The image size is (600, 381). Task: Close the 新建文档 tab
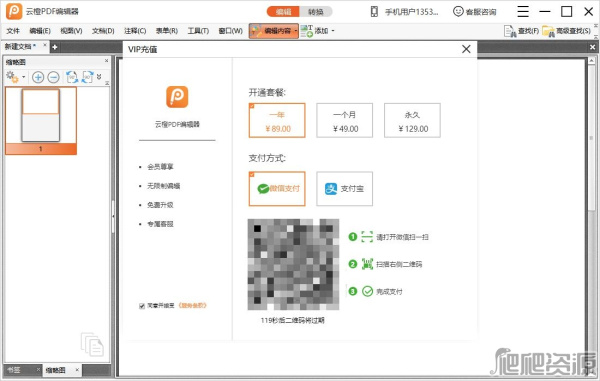tap(45, 45)
